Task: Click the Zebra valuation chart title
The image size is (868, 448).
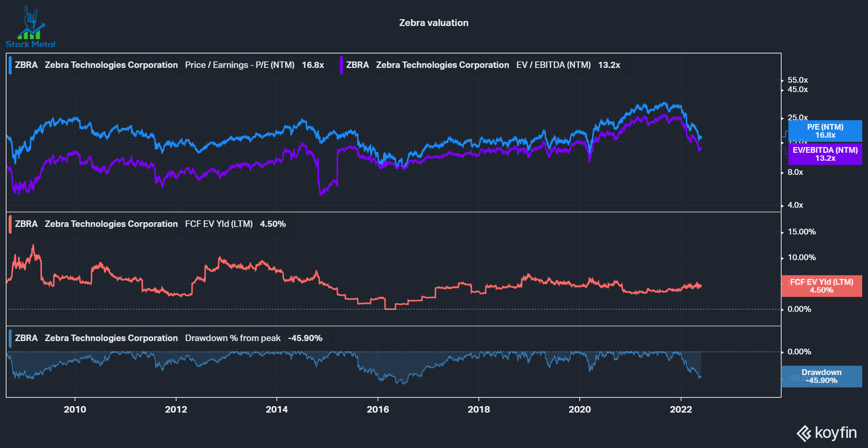Action: click(x=434, y=23)
